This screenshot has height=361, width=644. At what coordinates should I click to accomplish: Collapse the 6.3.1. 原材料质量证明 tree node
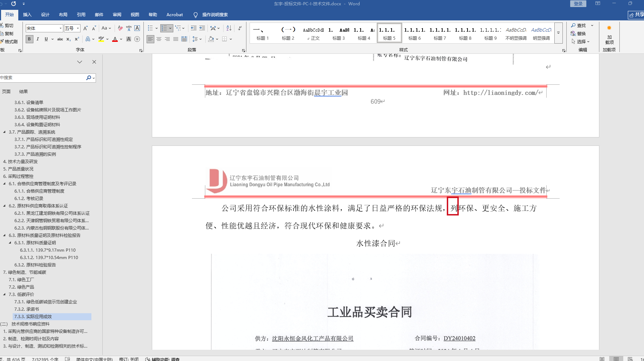click(10, 243)
